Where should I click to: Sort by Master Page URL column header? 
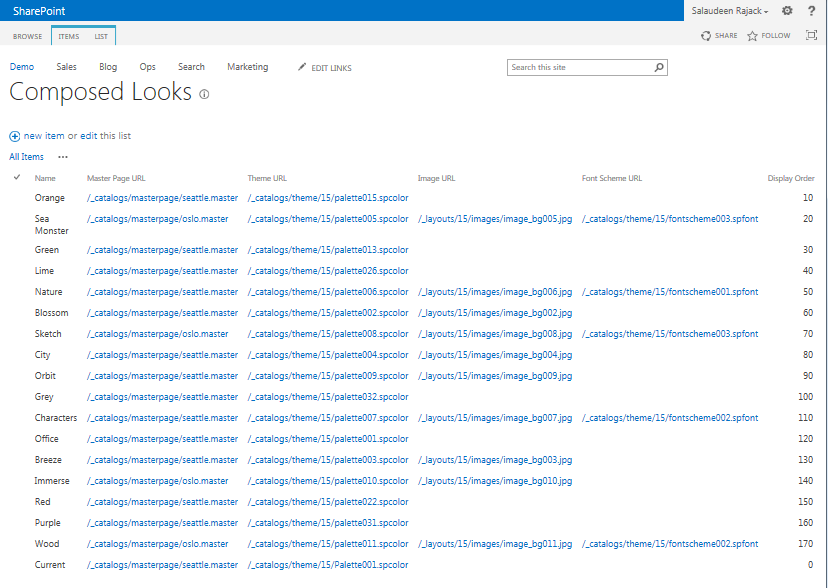click(x=116, y=178)
